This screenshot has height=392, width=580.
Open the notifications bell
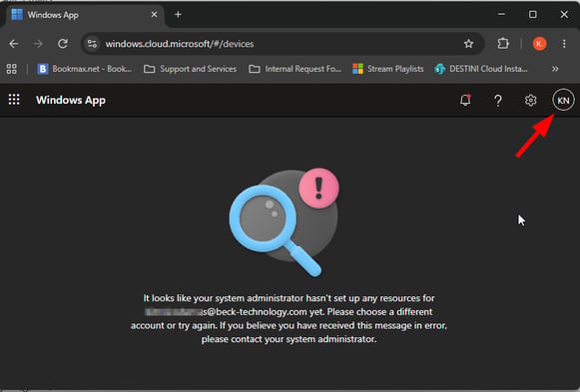[x=465, y=100]
